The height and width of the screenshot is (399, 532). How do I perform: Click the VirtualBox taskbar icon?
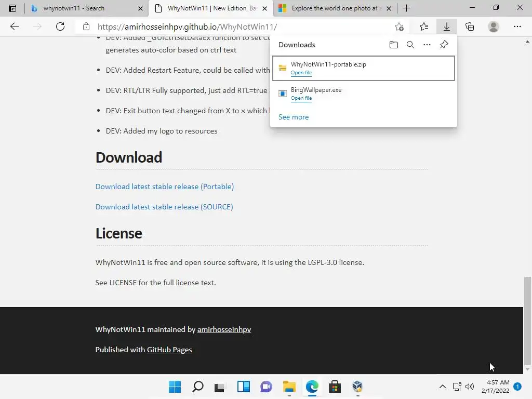pos(357,387)
